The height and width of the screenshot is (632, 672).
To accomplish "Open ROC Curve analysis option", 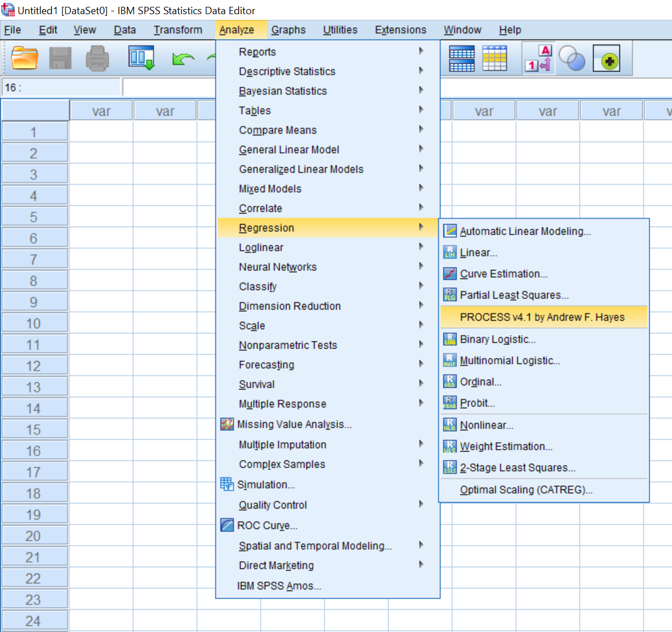I will coord(267,525).
